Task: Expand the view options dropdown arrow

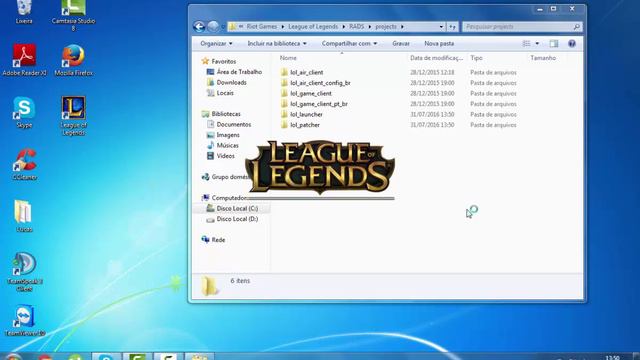Action: coord(537,43)
